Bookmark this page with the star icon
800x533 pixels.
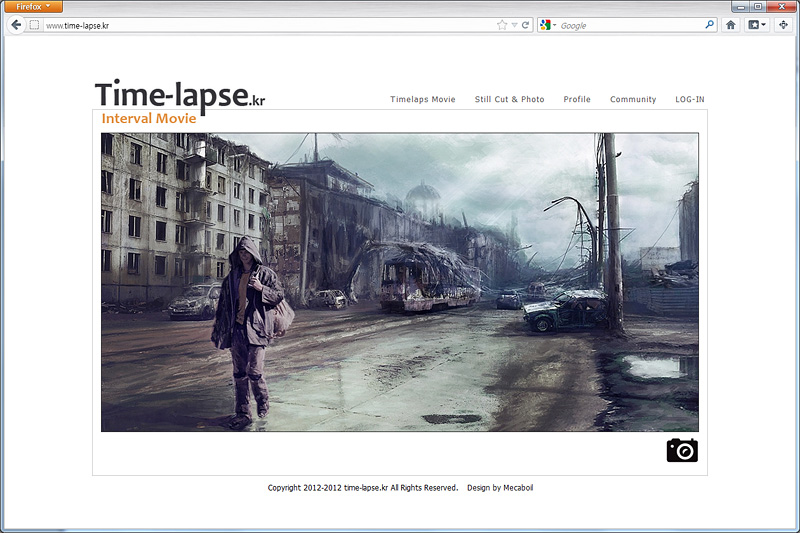click(502, 25)
